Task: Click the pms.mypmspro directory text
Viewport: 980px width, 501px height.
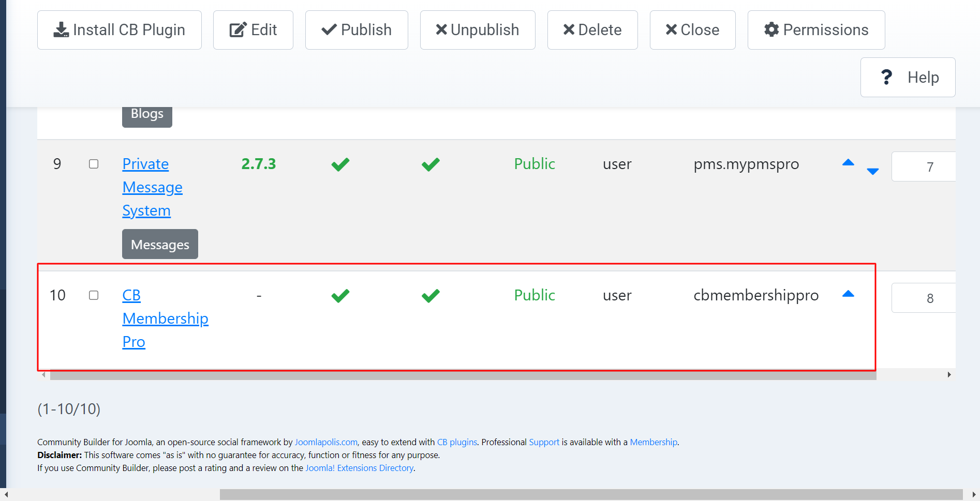Action: pos(746,164)
